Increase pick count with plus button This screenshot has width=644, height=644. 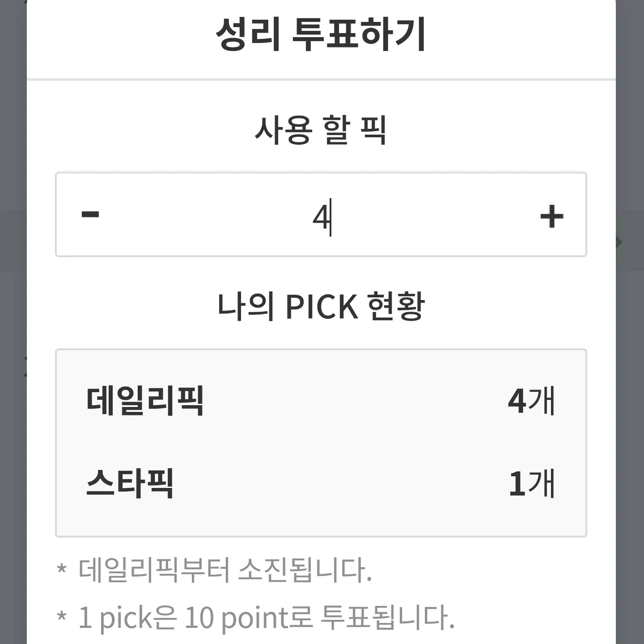point(551,216)
